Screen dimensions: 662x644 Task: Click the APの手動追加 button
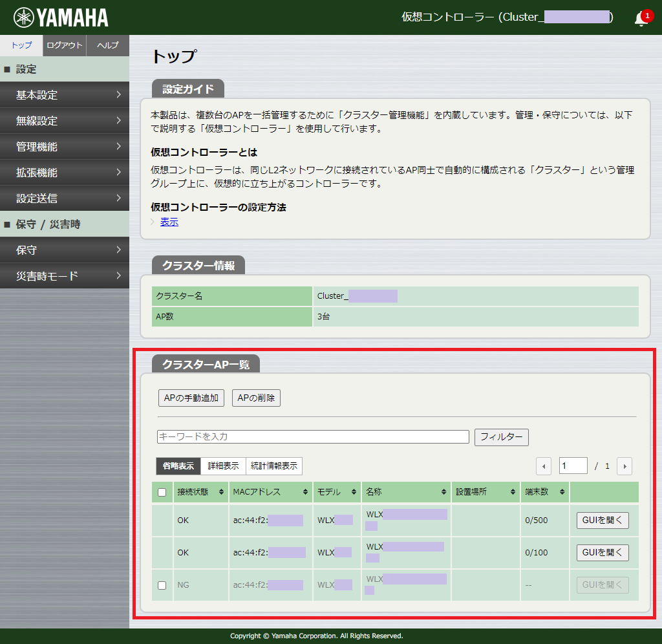pos(191,398)
